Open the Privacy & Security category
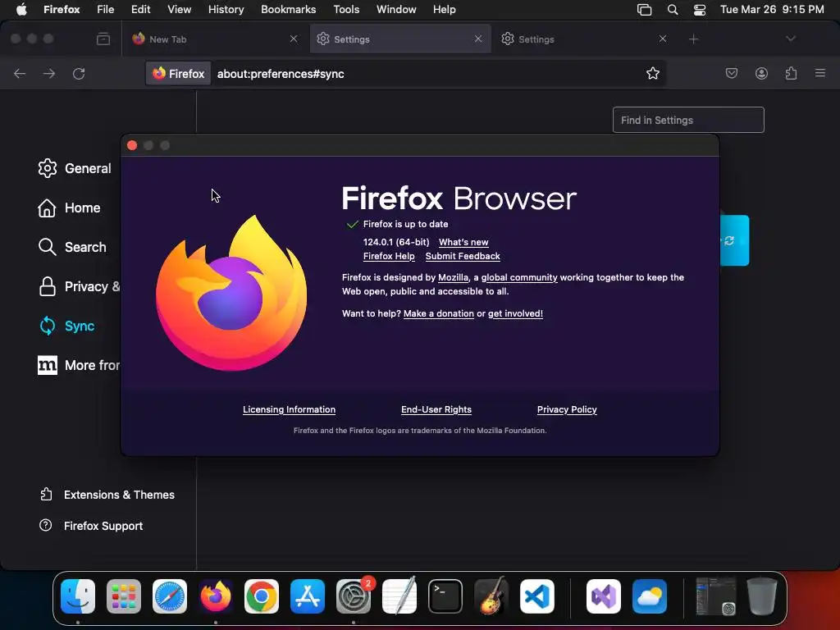 click(x=79, y=286)
